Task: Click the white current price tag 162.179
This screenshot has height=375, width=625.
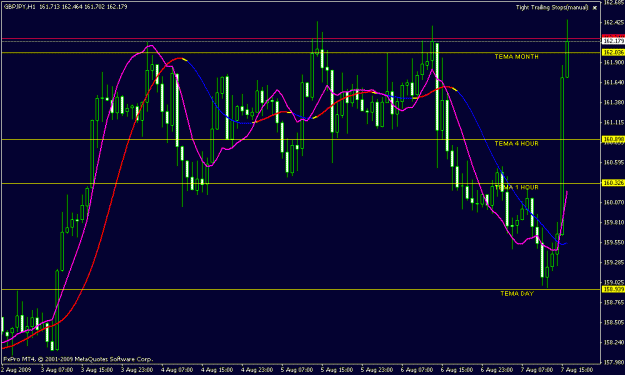Action: pyautogui.click(x=613, y=41)
